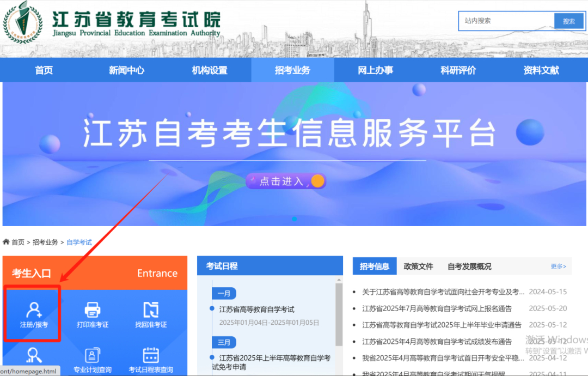Click the 点击进入 banner button
Screen dimensions: 588x376
pos(286,181)
